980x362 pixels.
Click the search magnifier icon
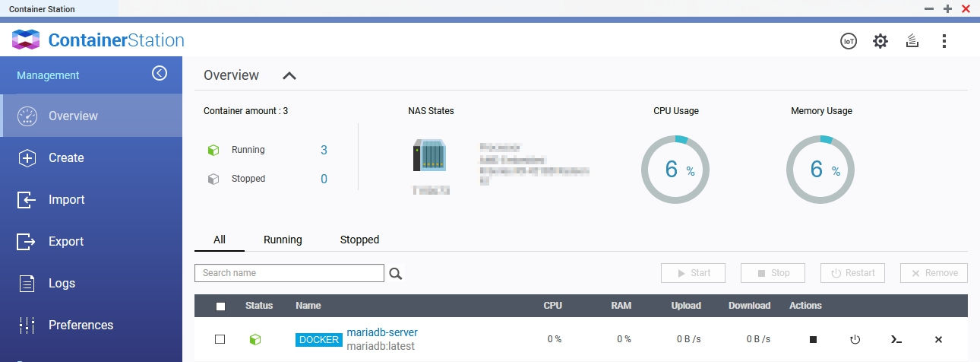click(396, 274)
